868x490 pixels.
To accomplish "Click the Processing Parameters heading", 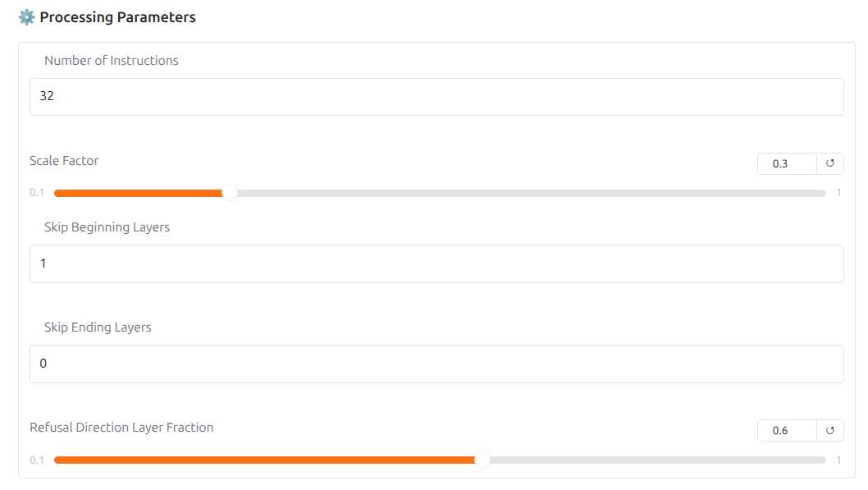I will (117, 17).
